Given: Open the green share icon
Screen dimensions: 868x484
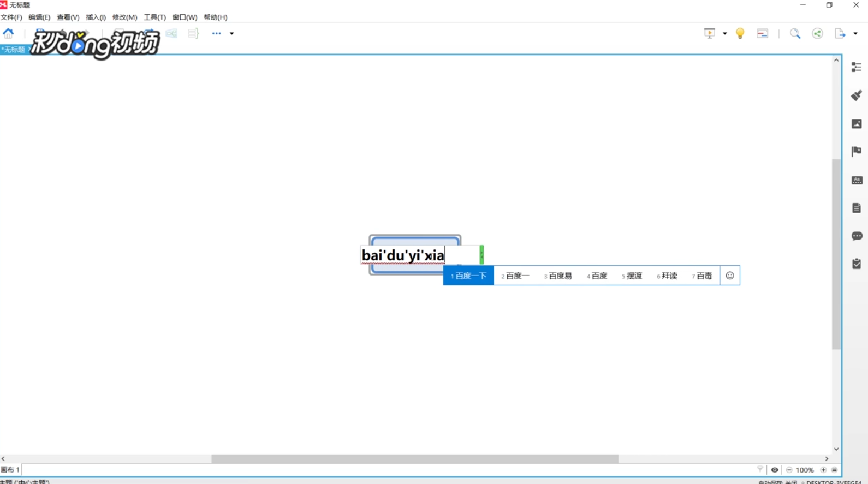Looking at the screenshot, I should point(817,33).
